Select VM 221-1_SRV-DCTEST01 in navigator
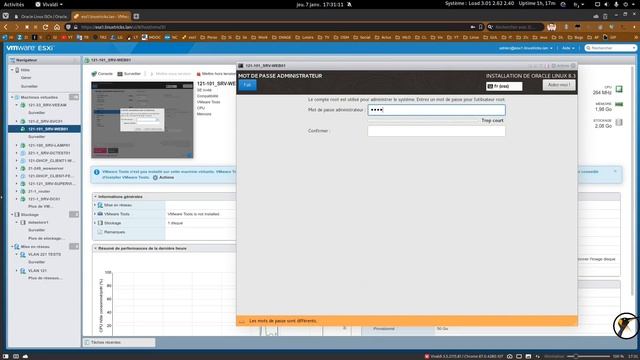The height and width of the screenshot is (360, 640). tap(49, 153)
